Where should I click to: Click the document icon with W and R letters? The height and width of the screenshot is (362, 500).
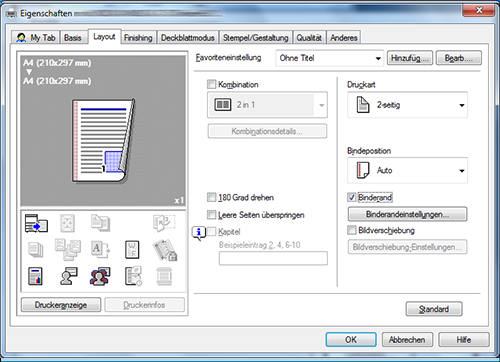pyautogui.click(x=132, y=250)
